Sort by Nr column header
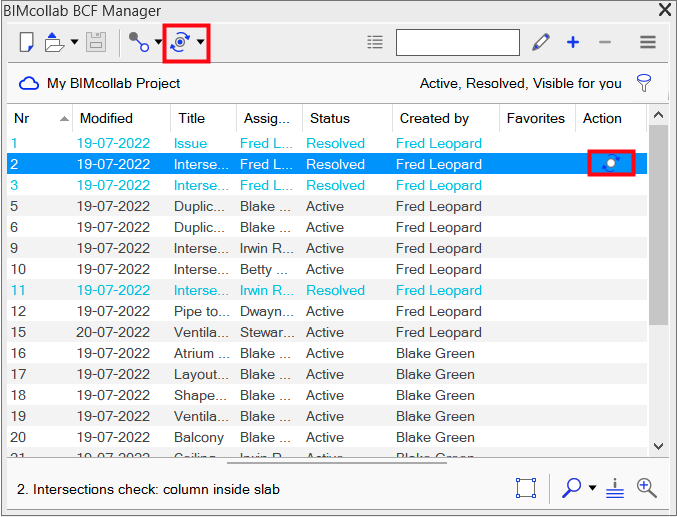Viewport: 677px width, 517px height. [40, 118]
